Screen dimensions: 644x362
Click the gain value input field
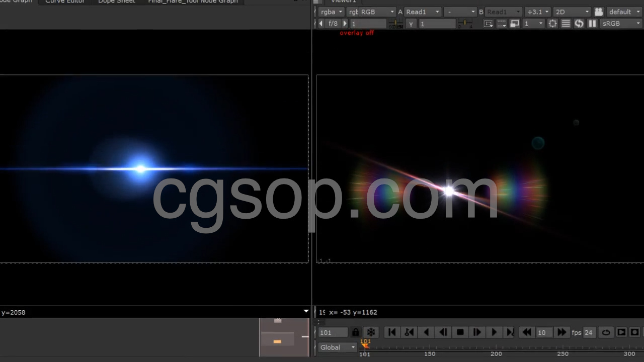(x=368, y=24)
